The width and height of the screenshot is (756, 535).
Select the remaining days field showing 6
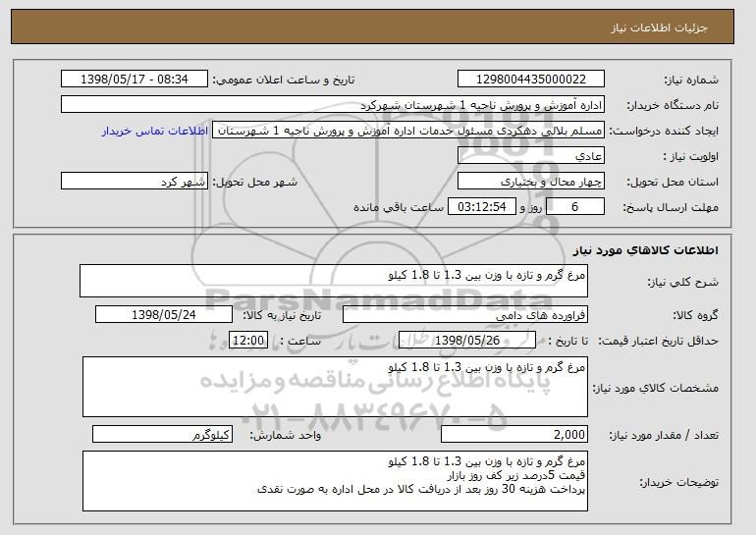pos(574,207)
